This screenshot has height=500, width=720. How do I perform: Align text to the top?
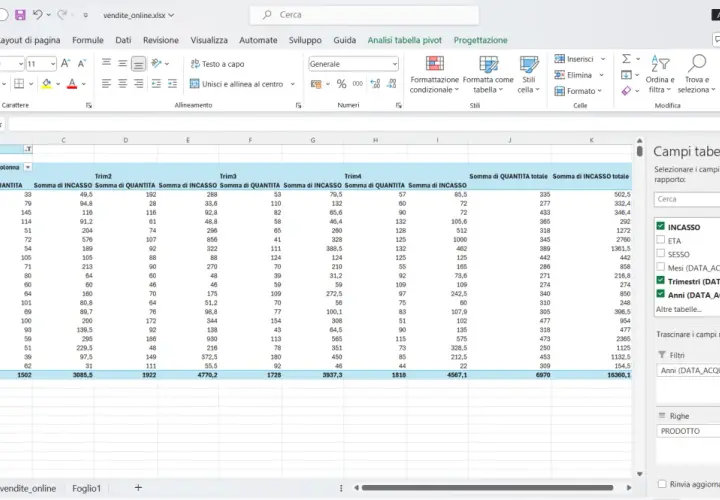(106, 63)
